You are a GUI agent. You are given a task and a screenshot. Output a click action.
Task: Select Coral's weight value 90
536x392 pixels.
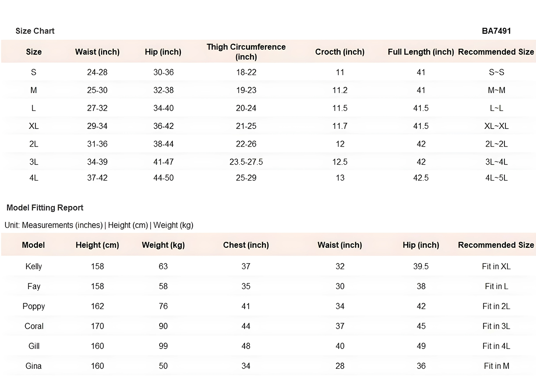click(x=163, y=326)
